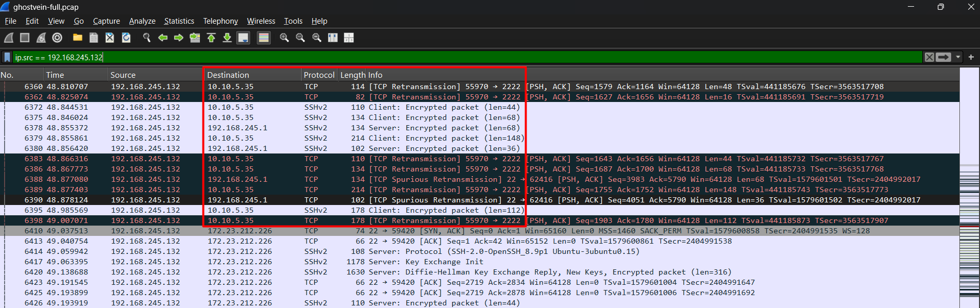
Task: Open Find Packet magnifier tool
Action: click(x=147, y=38)
